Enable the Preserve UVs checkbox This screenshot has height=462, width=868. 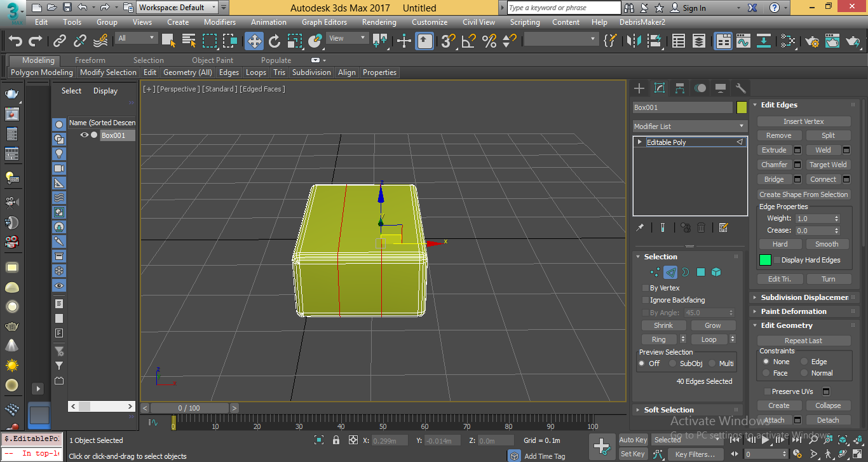(x=767, y=391)
